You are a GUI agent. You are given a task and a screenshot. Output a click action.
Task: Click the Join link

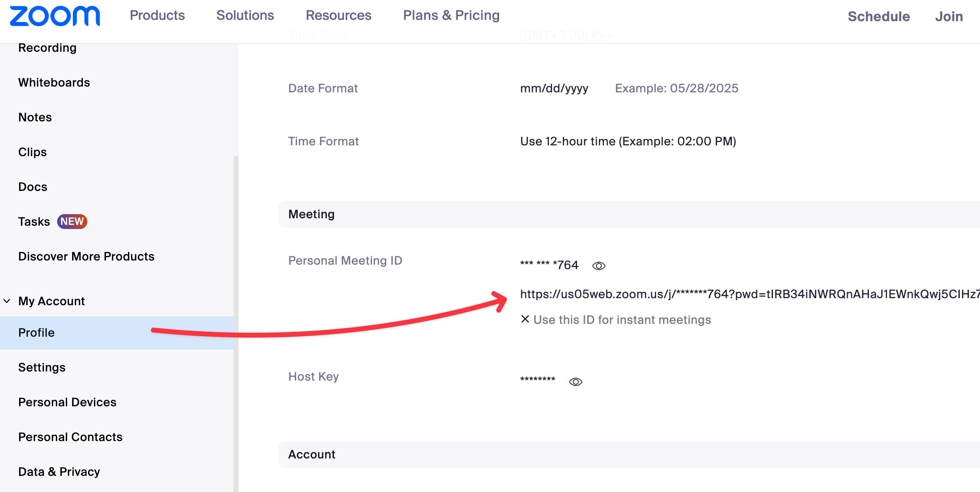coord(949,16)
